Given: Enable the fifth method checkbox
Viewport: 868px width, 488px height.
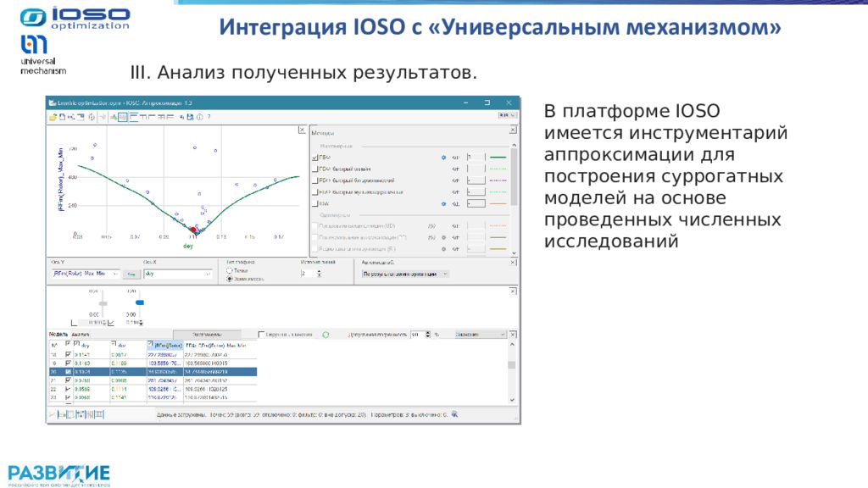Looking at the screenshot, I should tap(315, 204).
